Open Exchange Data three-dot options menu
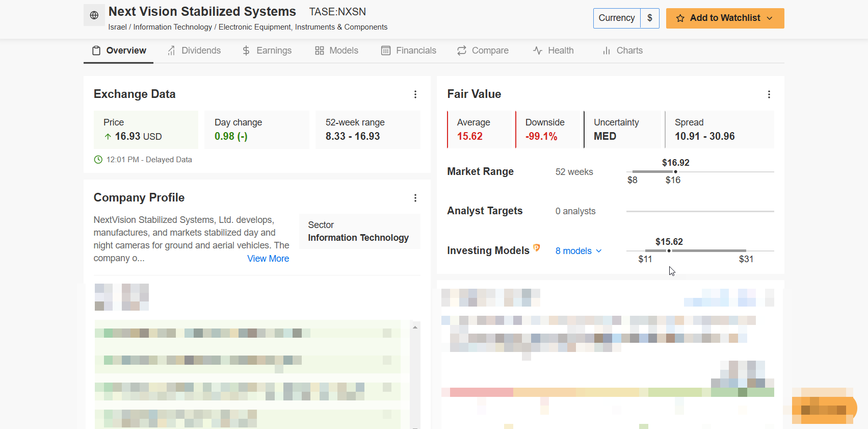Image resolution: width=868 pixels, height=429 pixels. click(x=415, y=94)
